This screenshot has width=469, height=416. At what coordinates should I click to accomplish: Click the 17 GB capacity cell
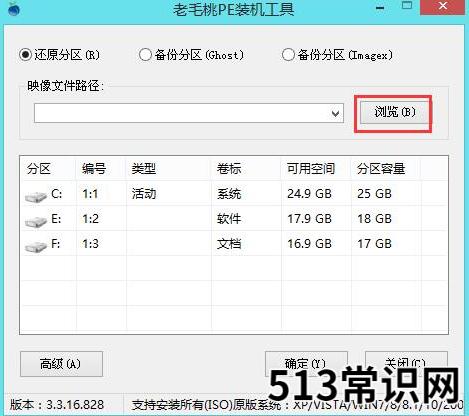click(374, 244)
